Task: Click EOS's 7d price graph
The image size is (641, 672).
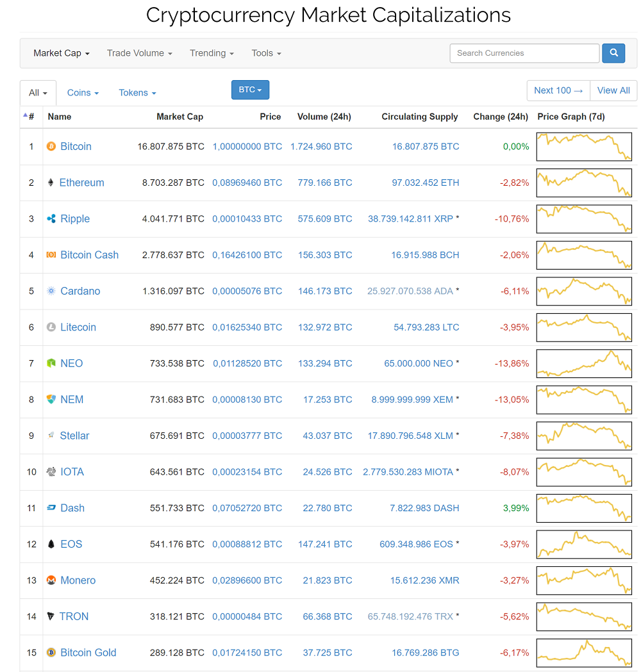Action: click(x=584, y=545)
